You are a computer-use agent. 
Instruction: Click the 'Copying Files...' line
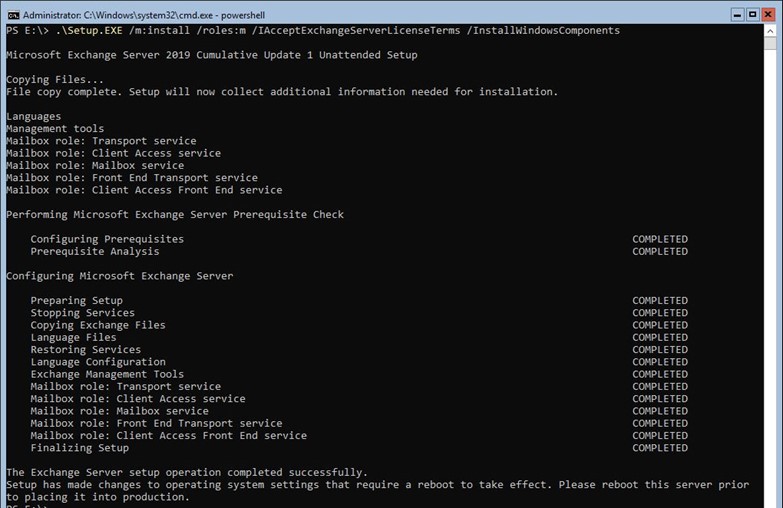coord(55,79)
